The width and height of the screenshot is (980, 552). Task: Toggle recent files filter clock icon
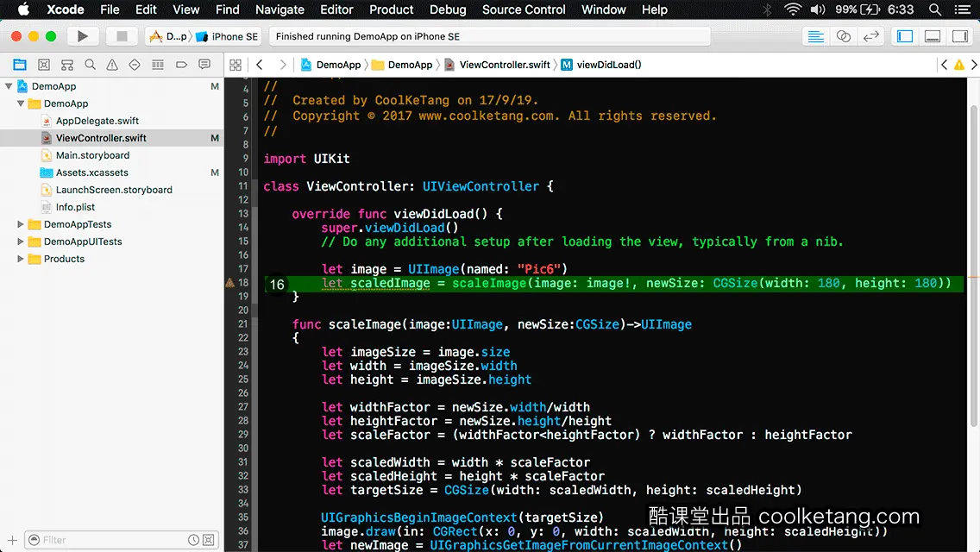pos(194,540)
